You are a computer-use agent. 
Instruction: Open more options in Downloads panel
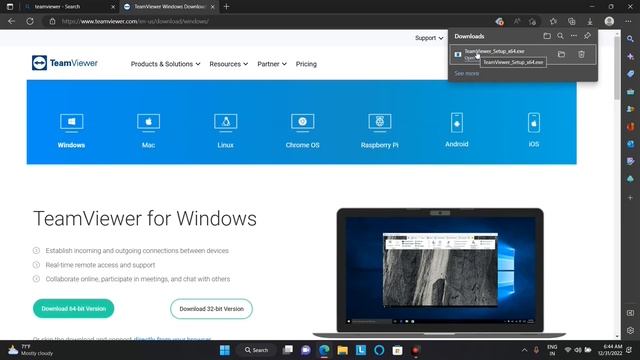coord(574,36)
